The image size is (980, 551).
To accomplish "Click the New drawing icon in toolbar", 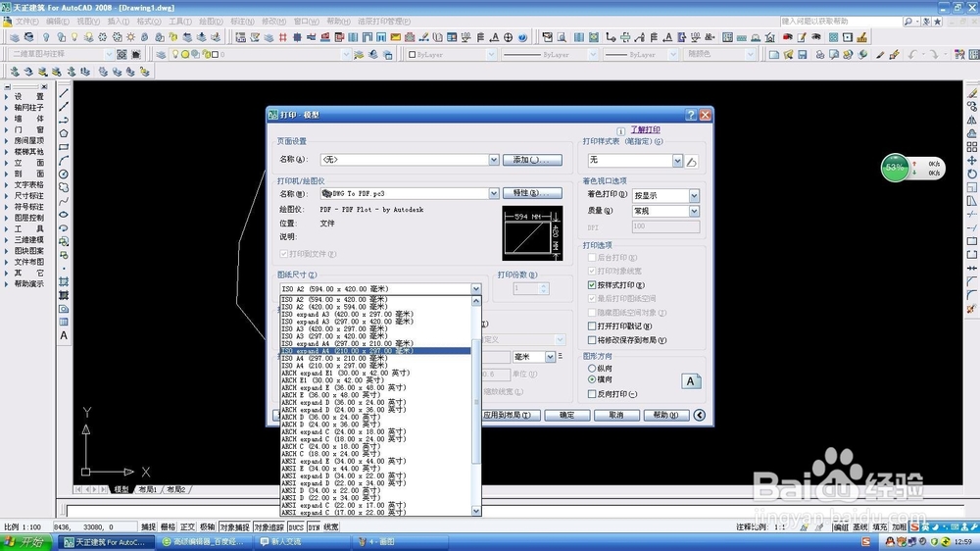I will (x=774, y=54).
